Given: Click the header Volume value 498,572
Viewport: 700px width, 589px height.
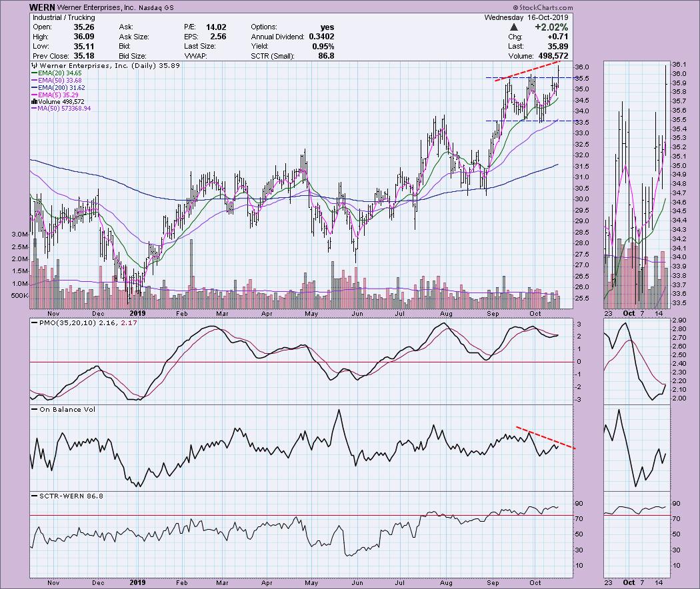Looking at the screenshot, I should tap(553, 56).
